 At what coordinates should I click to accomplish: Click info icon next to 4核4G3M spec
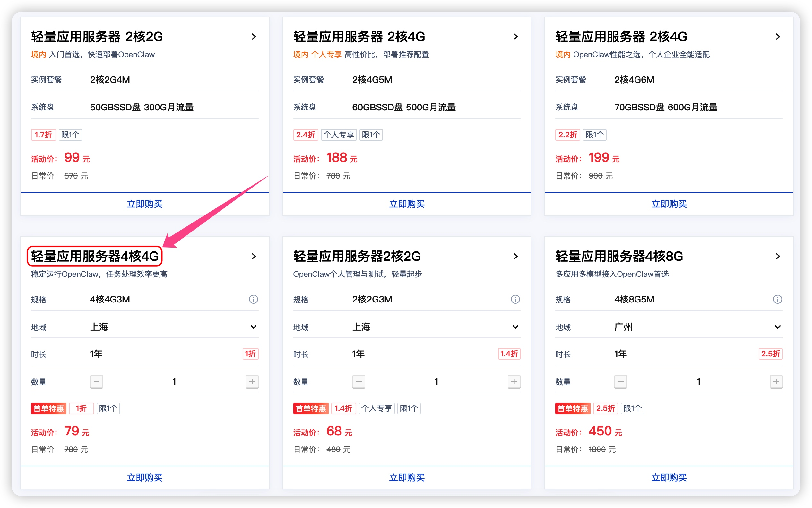tap(253, 299)
